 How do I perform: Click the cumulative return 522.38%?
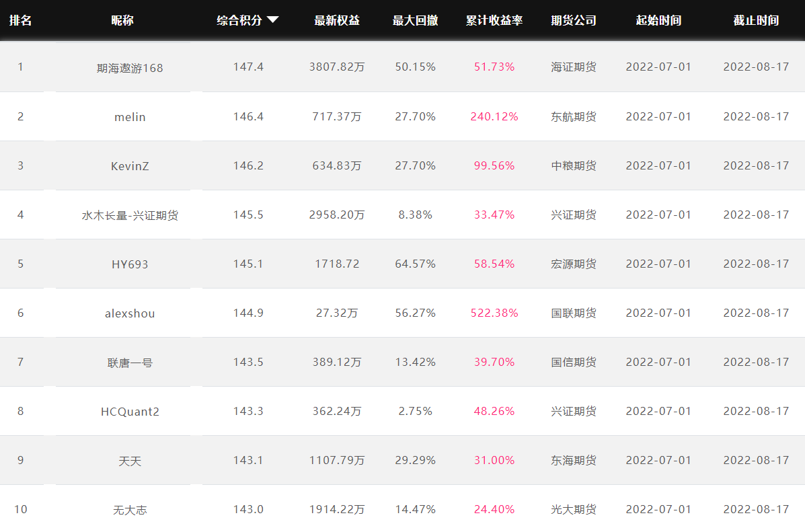494,313
